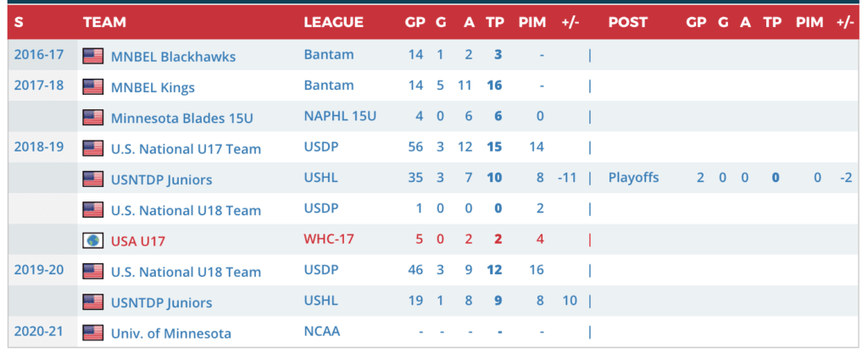Click the US flag next to MNBEL Kings
Screen dimensions: 868x353
pos(92,87)
